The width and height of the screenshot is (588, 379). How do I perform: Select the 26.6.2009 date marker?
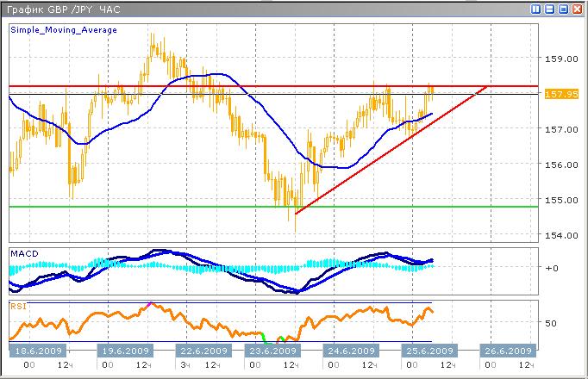click(x=507, y=351)
